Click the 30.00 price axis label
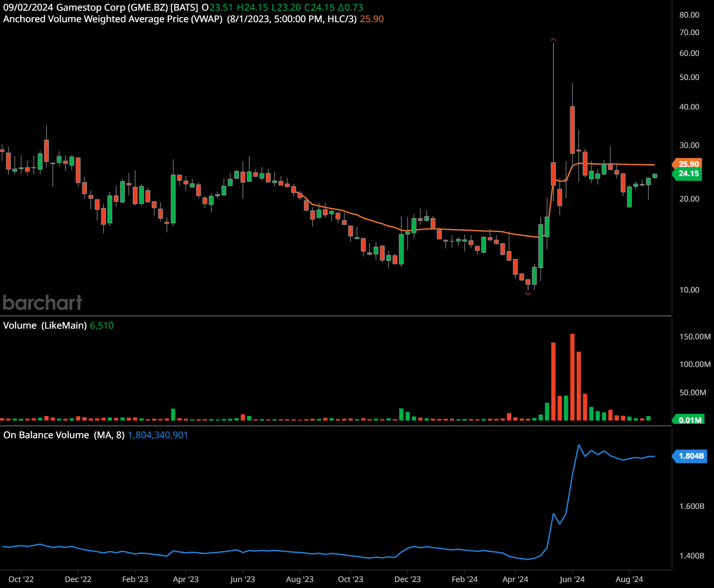The width and height of the screenshot is (714, 588). coord(689,145)
